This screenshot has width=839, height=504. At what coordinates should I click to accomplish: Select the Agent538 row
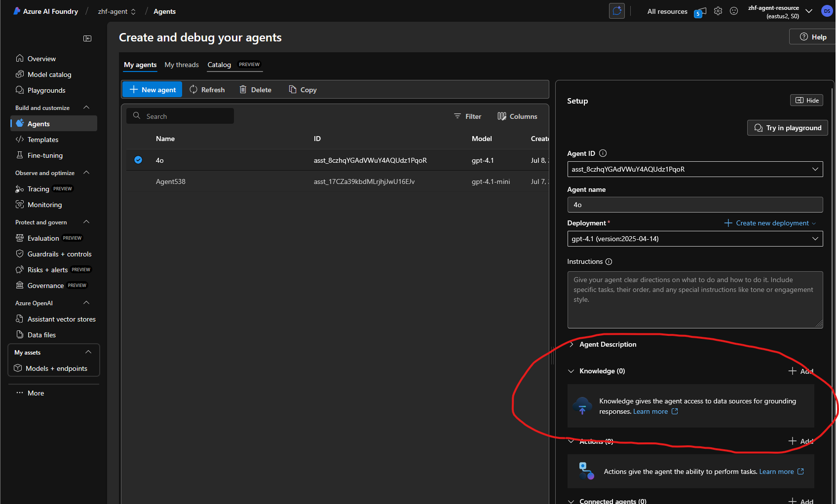(x=338, y=181)
